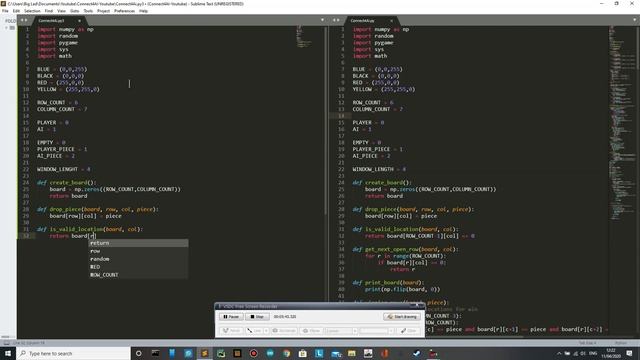Click the left pane minimap
This screenshot has width=640, height=360.
tap(304, 37)
